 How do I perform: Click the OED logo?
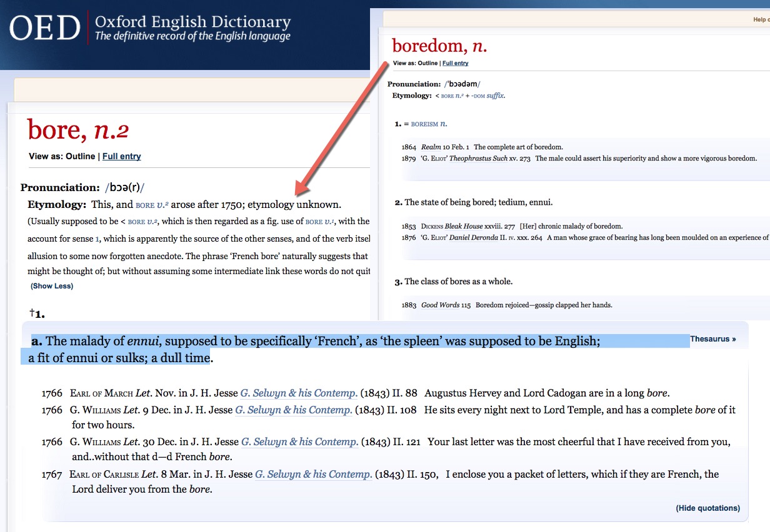click(x=45, y=28)
